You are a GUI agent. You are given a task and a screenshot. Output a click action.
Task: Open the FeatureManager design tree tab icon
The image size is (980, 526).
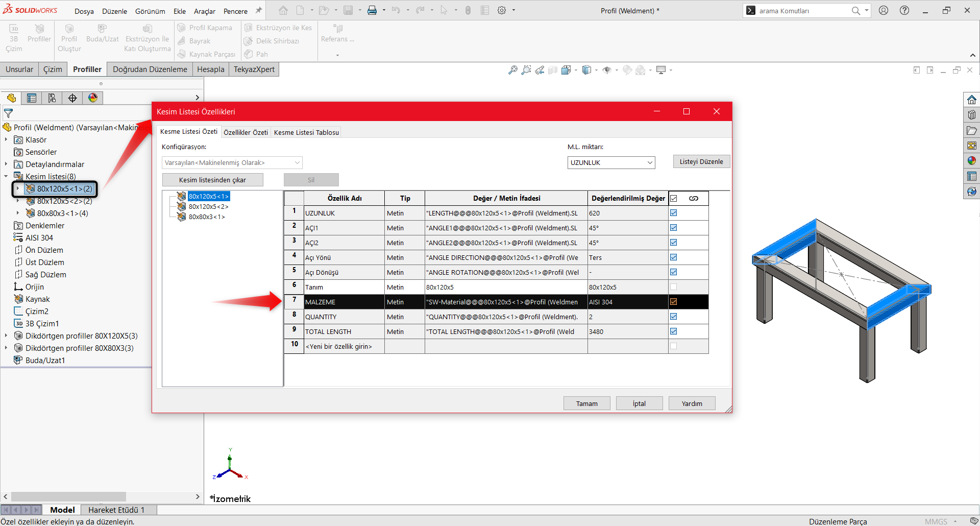[x=11, y=98]
